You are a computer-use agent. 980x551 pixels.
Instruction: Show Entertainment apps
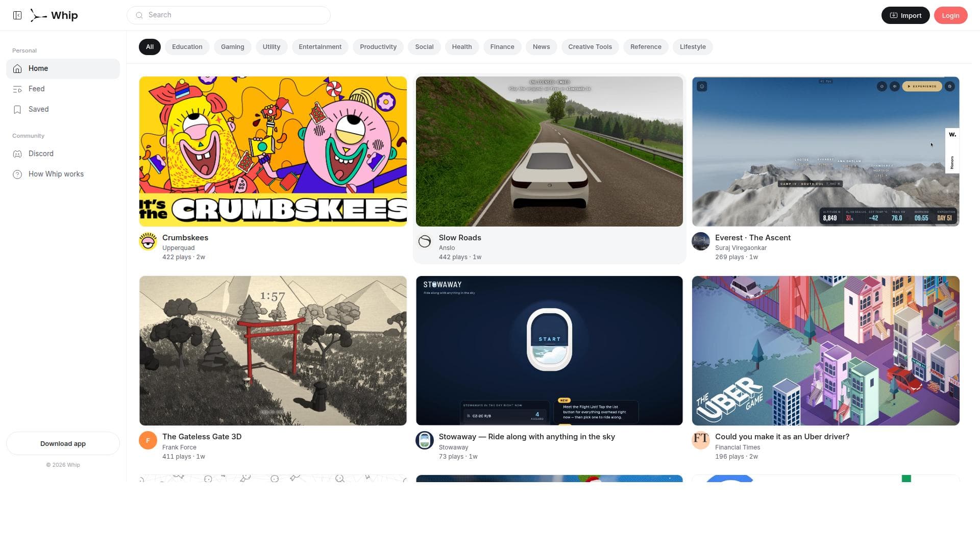click(x=320, y=47)
